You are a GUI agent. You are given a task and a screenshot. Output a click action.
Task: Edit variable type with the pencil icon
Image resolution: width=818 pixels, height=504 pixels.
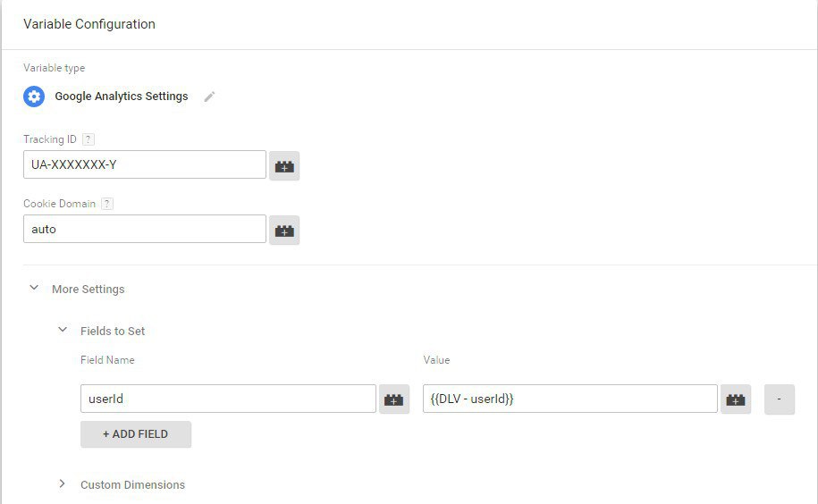(209, 97)
